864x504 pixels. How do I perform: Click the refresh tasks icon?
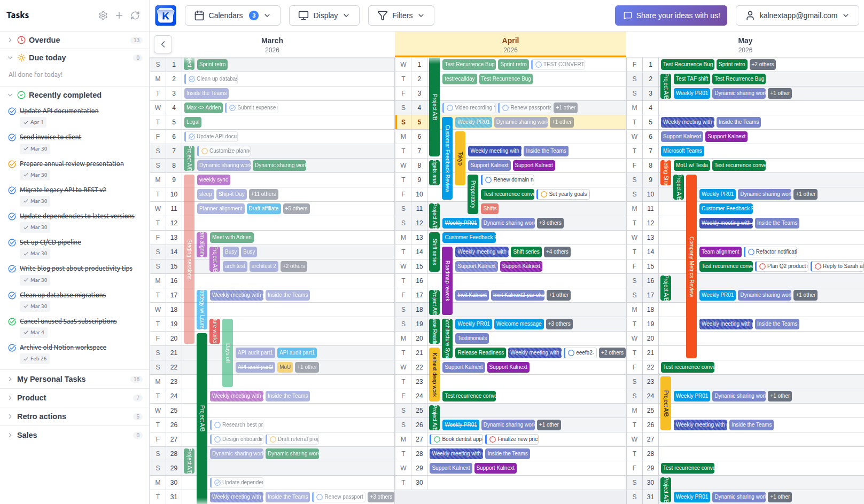pos(135,15)
